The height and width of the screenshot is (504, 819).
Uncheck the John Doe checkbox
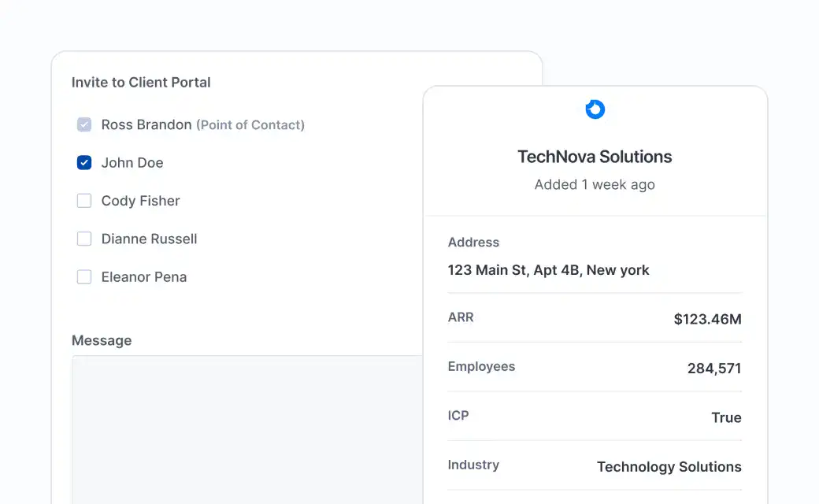tap(84, 163)
